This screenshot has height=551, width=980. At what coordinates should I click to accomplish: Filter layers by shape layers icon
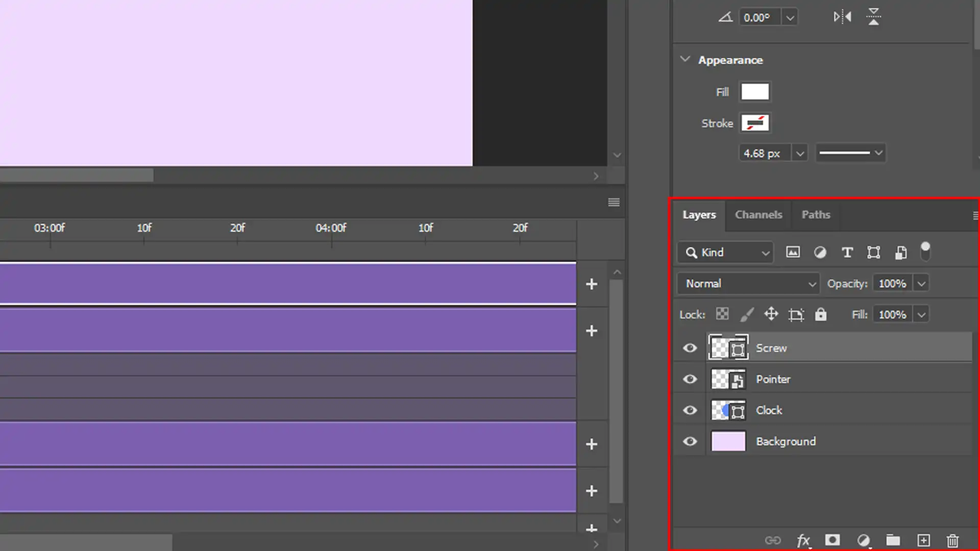click(x=873, y=252)
